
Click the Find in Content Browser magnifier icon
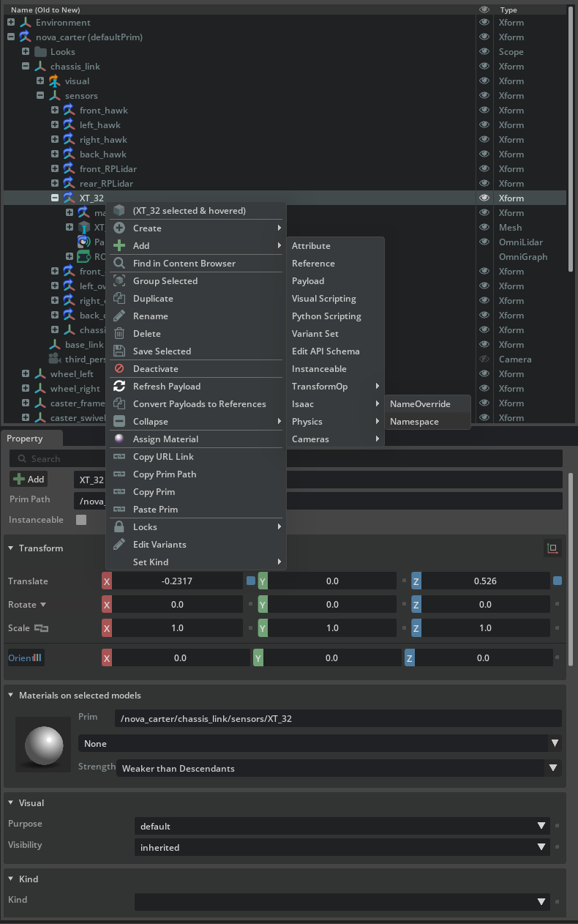119,264
